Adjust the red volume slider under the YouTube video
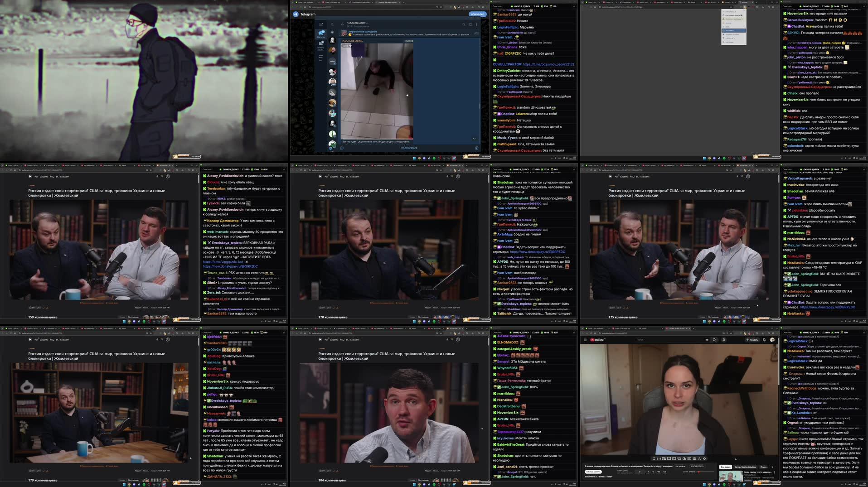This screenshot has width=868, height=487. pyautogui.click(x=706, y=472)
